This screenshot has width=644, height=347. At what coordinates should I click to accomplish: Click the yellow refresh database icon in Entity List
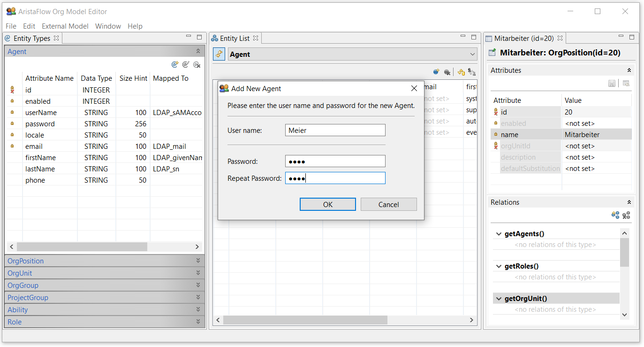pyautogui.click(x=461, y=72)
